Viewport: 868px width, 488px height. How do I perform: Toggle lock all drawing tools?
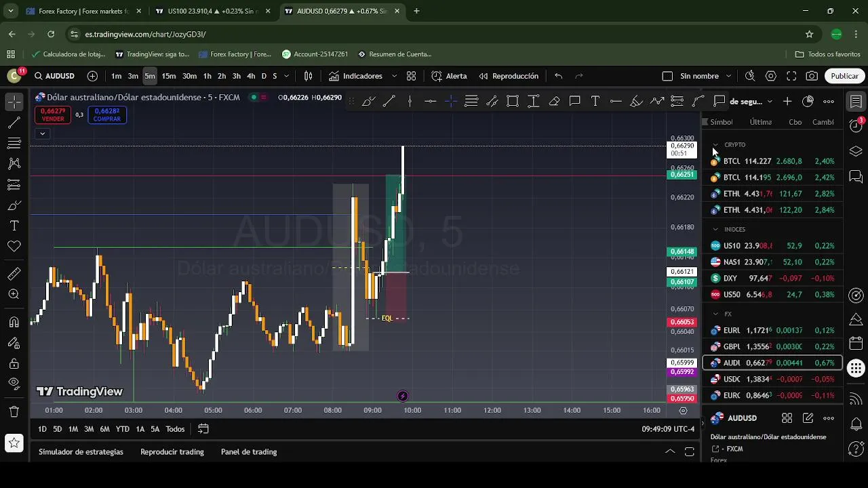(x=14, y=363)
